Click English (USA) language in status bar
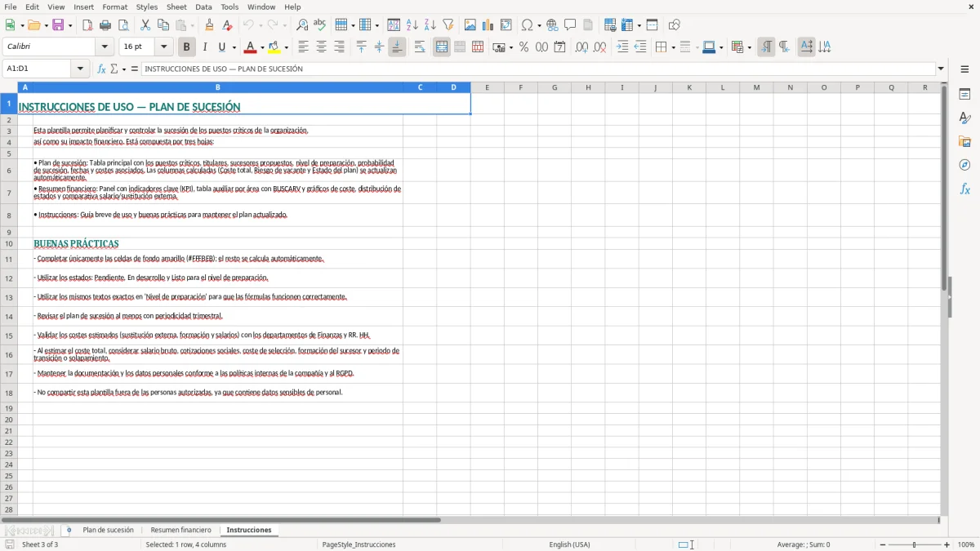Viewport: 980px width, 551px height. tap(569, 544)
